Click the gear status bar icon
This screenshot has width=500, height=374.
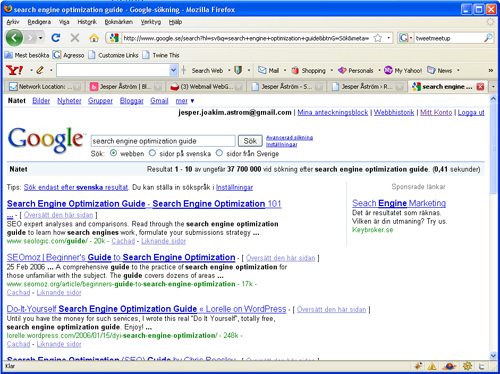coord(467,366)
